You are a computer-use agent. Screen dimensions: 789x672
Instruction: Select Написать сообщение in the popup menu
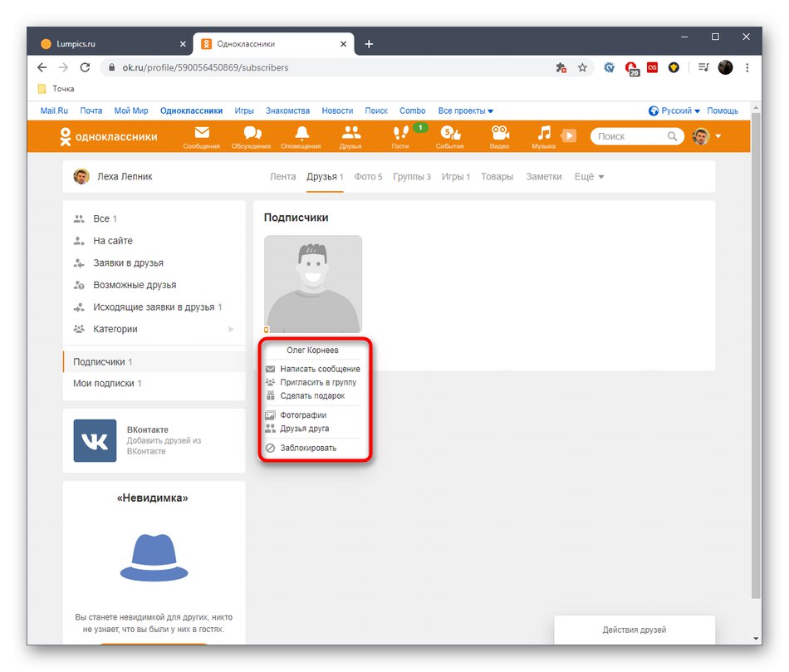click(x=313, y=369)
